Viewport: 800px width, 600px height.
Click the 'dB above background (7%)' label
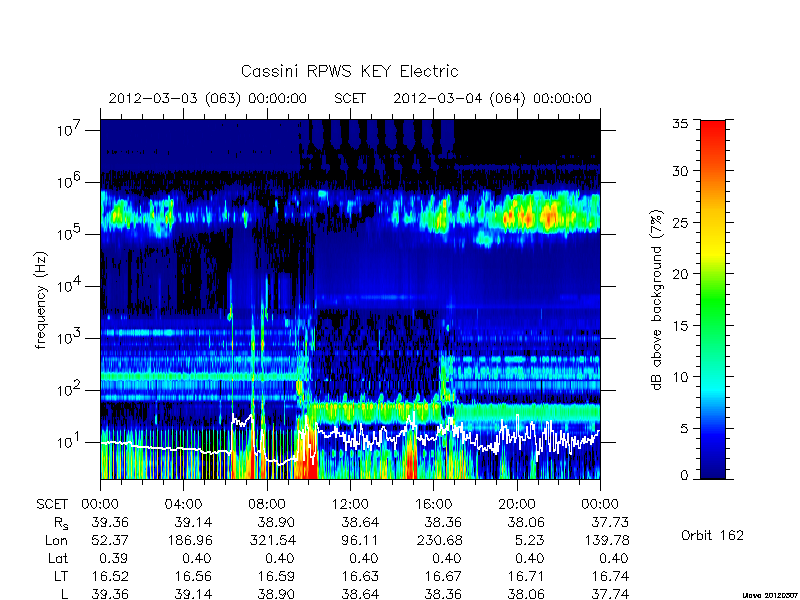(x=658, y=300)
